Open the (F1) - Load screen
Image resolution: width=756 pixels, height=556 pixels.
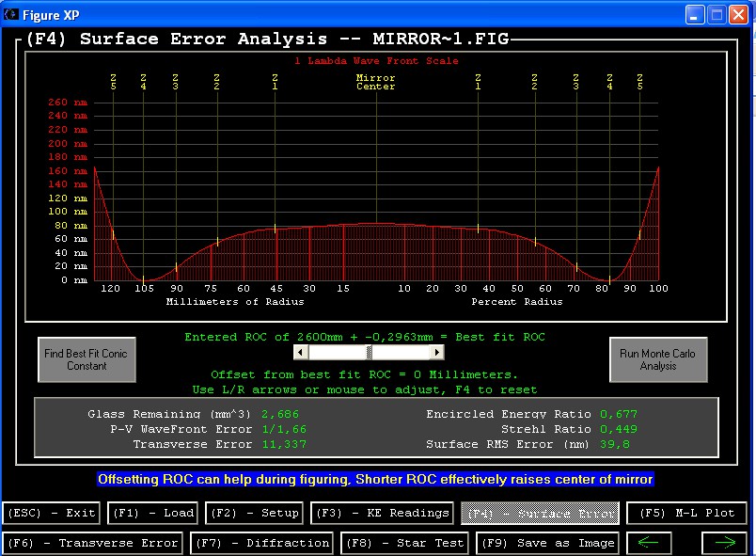tap(153, 513)
